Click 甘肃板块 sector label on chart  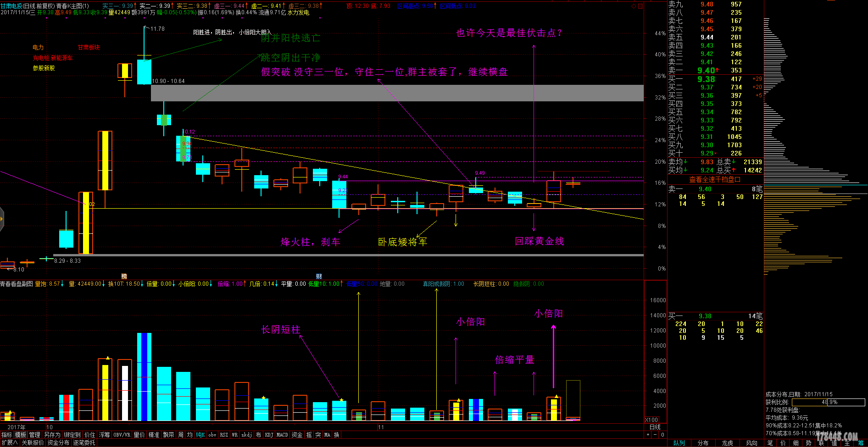[89, 47]
